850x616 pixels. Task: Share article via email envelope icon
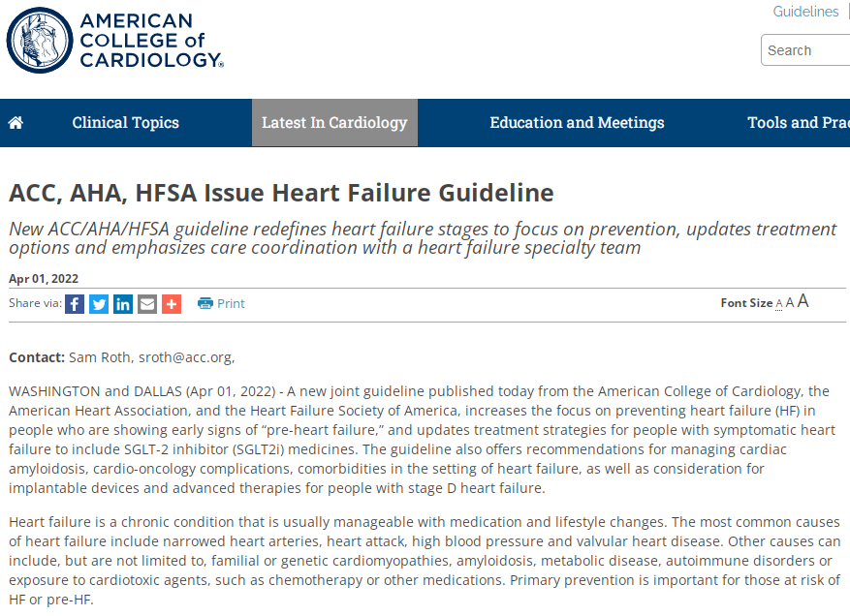147,304
